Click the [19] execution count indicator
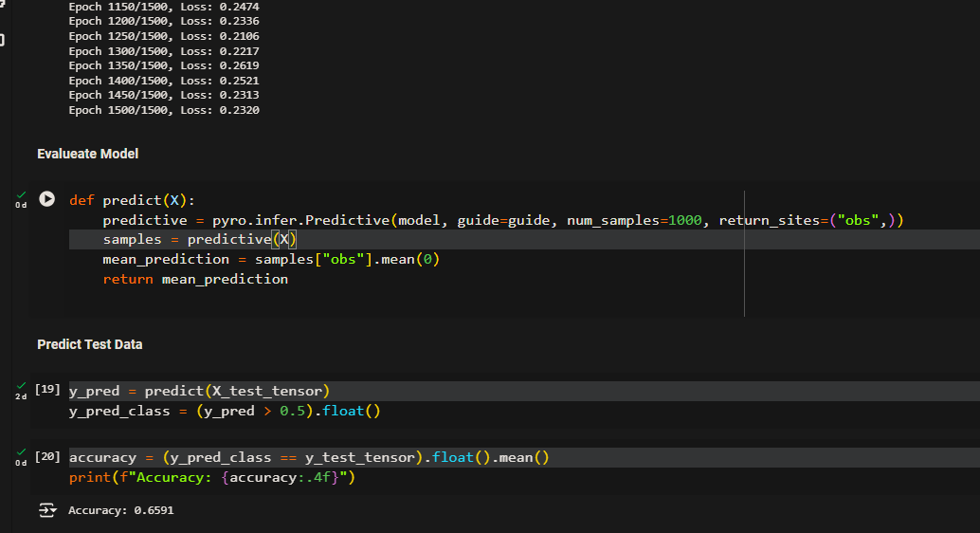This screenshot has height=533, width=980. point(47,390)
